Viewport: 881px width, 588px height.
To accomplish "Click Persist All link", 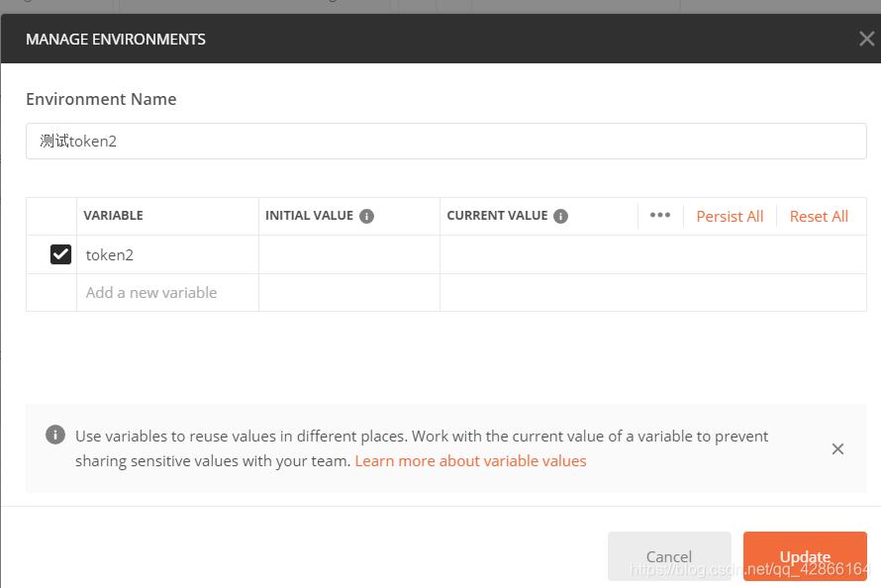I will (730, 216).
